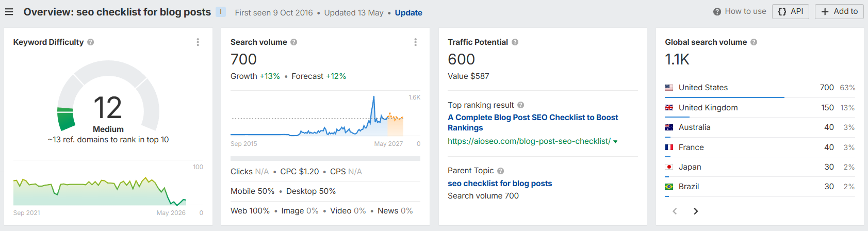Click the Add to button

point(839,11)
